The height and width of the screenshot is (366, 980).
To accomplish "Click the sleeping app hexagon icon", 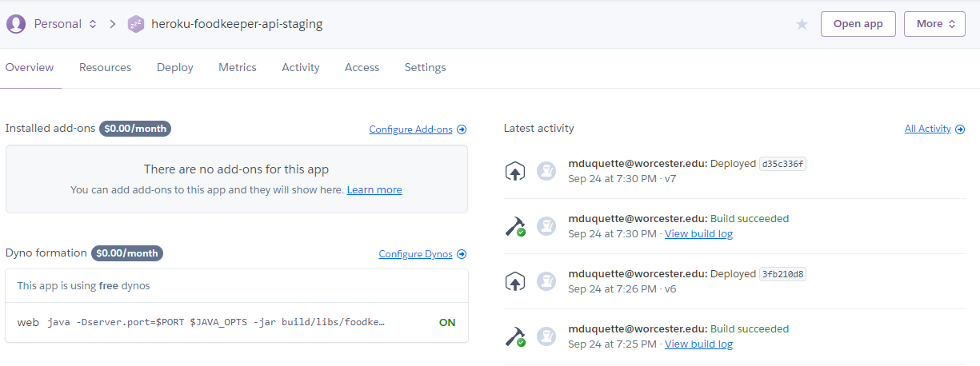I will 135,24.
